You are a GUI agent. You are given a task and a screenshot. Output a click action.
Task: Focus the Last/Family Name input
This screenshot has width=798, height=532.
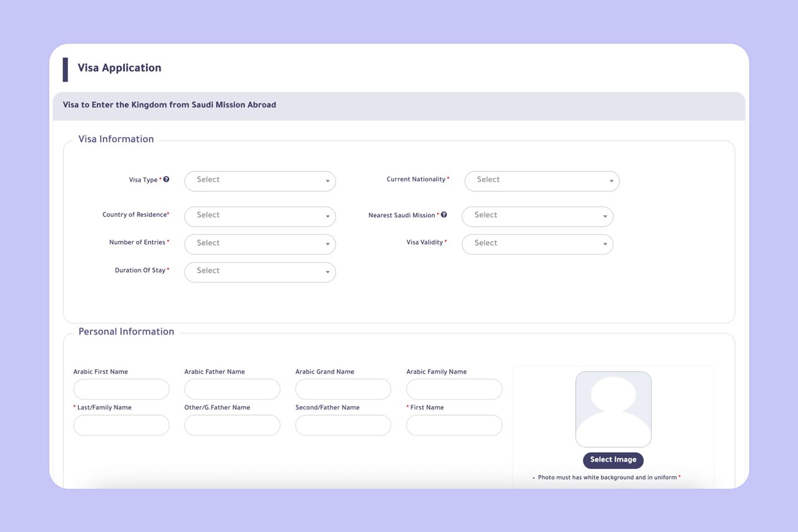point(121,426)
